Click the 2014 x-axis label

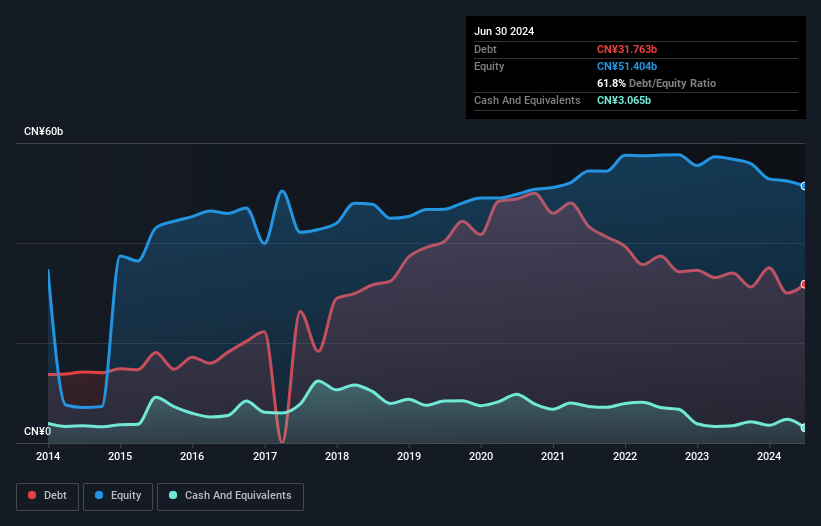click(x=48, y=456)
